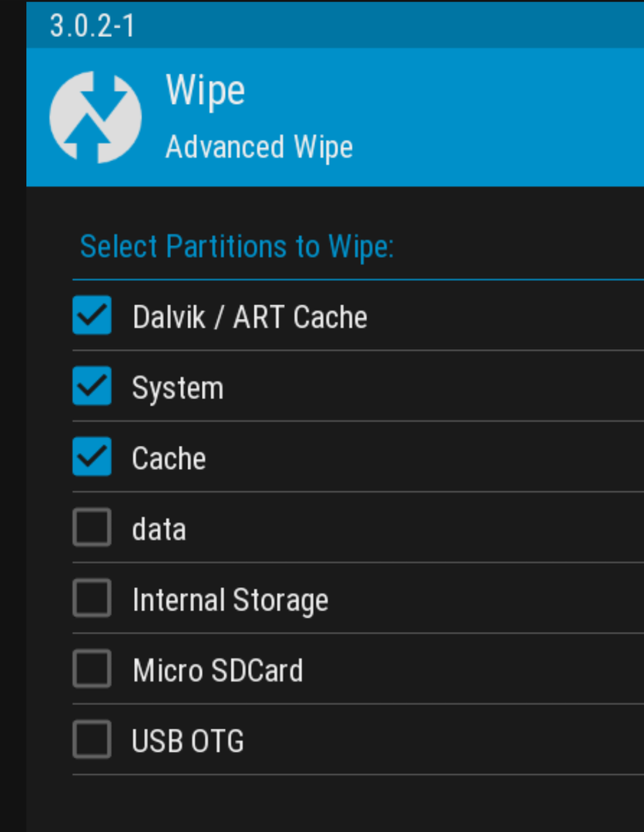This screenshot has height=832, width=644.
Task: Uncheck the System partition checkbox
Action: (x=92, y=386)
